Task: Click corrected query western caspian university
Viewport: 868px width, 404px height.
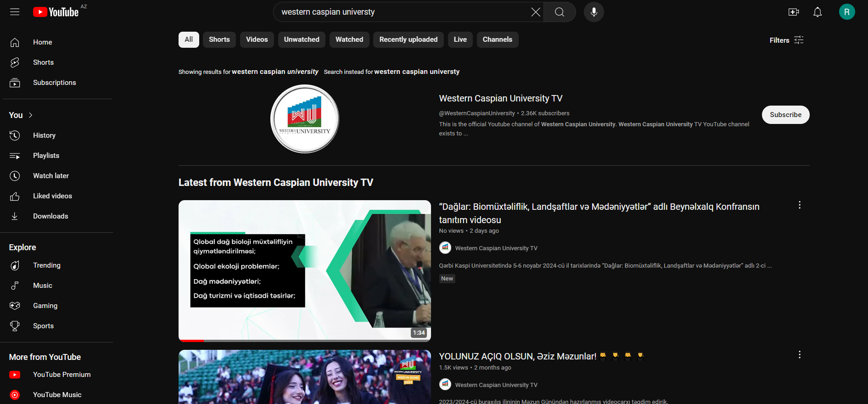Action: (x=275, y=72)
